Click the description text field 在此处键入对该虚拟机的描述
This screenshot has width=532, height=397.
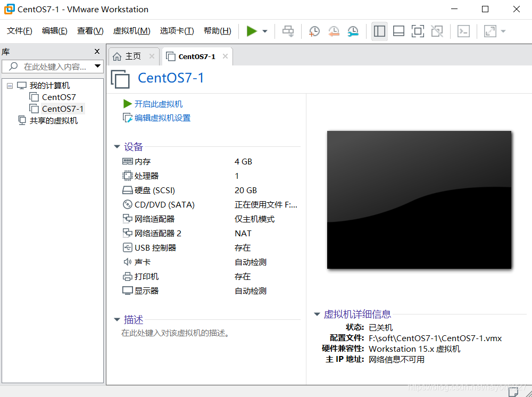[176, 333]
